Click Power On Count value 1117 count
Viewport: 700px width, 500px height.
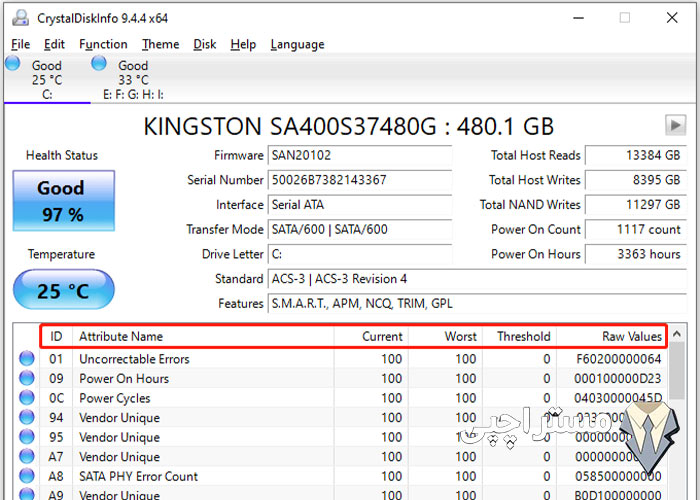[x=636, y=229]
